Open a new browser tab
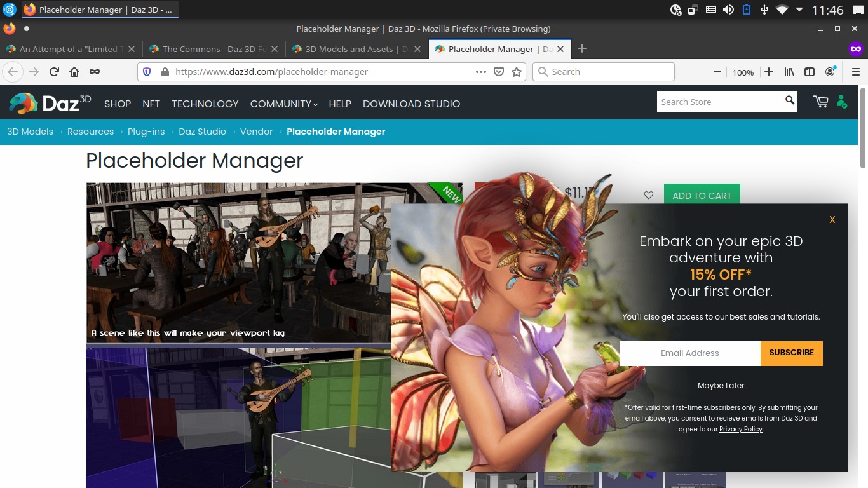Screen dimensions: 868x488 pyautogui.click(x=582, y=49)
